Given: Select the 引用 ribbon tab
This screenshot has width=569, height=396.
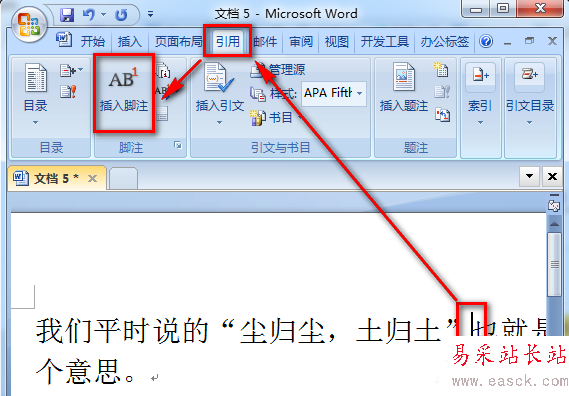Looking at the screenshot, I should point(228,41).
